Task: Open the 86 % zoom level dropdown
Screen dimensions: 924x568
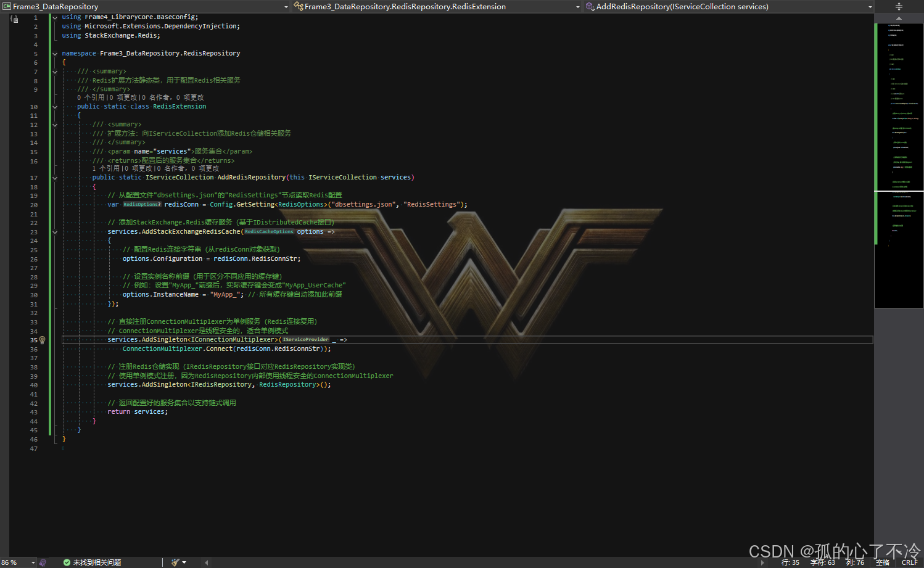Action: tap(33, 562)
